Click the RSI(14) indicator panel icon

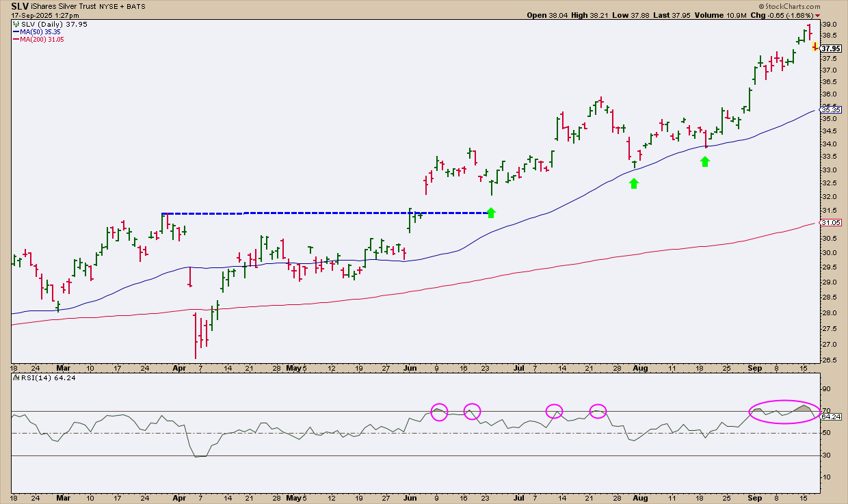pos(16,378)
